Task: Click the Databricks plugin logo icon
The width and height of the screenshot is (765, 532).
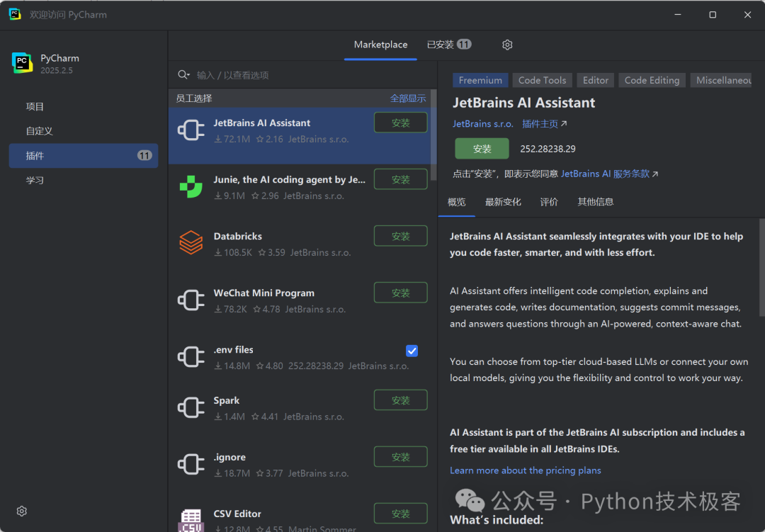Action: point(191,242)
